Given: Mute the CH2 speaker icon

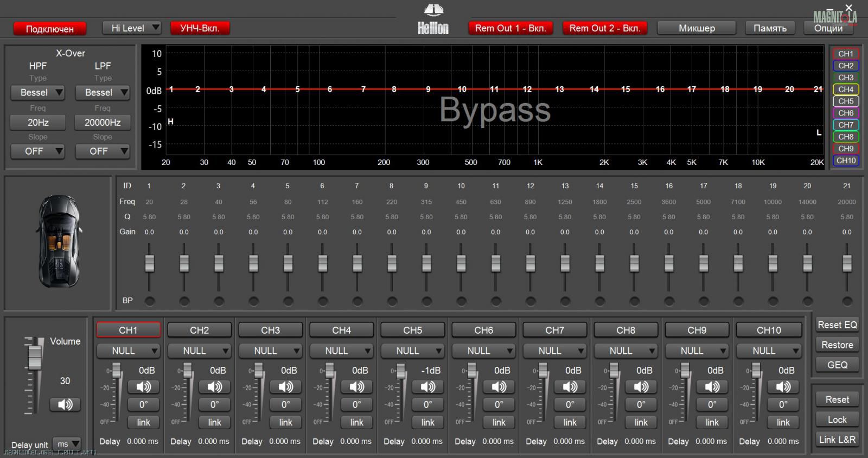Looking at the screenshot, I should pos(214,387).
